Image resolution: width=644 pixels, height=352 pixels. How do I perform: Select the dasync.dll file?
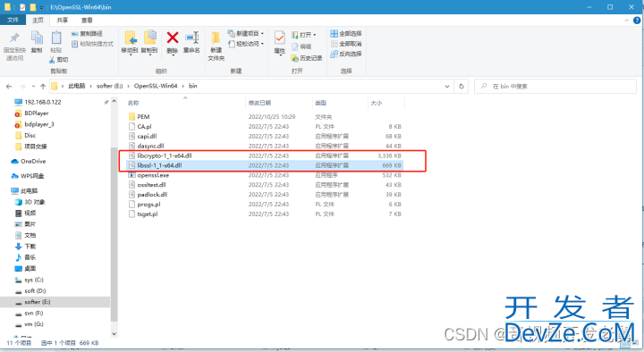(150, 146)
